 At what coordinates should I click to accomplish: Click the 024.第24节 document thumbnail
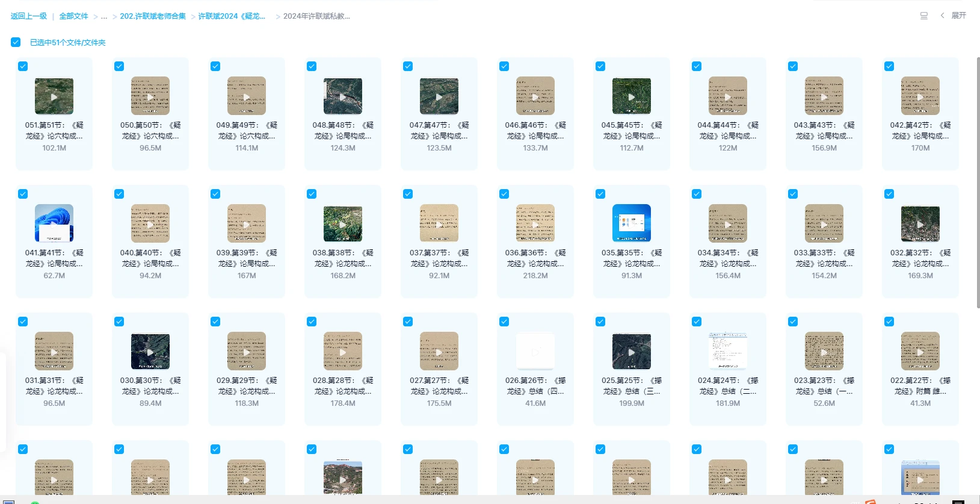pos(728,351)
